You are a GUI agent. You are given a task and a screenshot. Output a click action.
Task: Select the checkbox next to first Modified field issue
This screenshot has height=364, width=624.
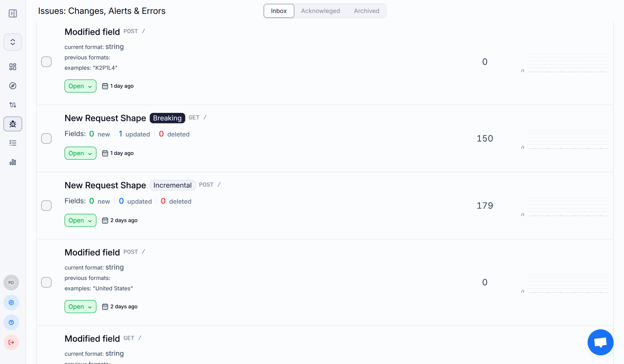click(46, 62)
